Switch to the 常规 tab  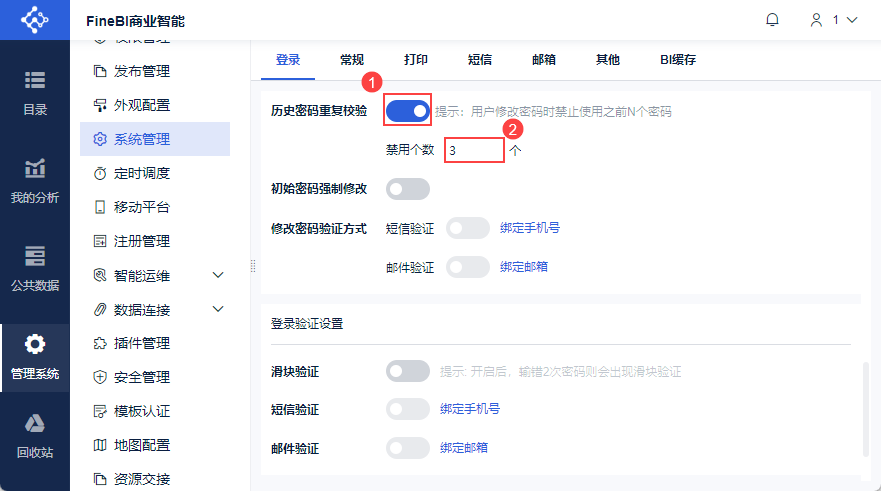click(x=352, y=60)
